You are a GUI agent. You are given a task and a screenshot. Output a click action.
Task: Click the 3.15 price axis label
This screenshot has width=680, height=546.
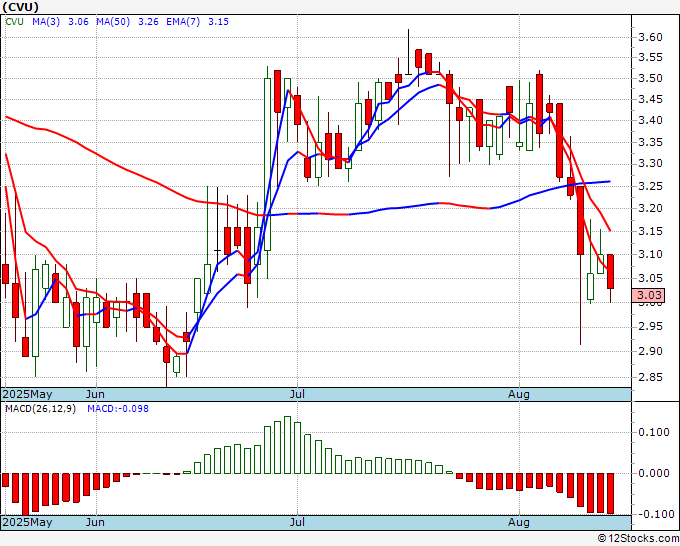(x=651, y=231)
